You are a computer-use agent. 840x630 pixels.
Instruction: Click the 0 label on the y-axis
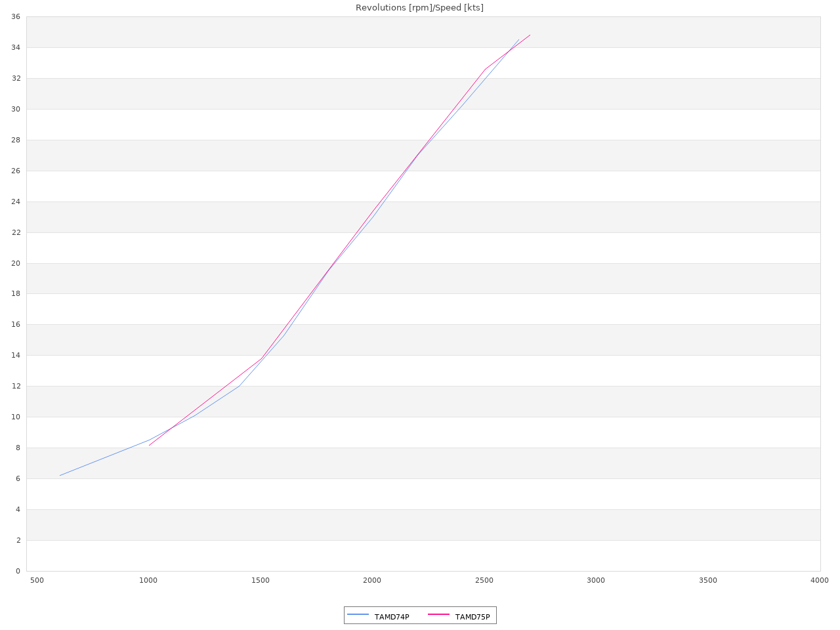pos(18,571)
